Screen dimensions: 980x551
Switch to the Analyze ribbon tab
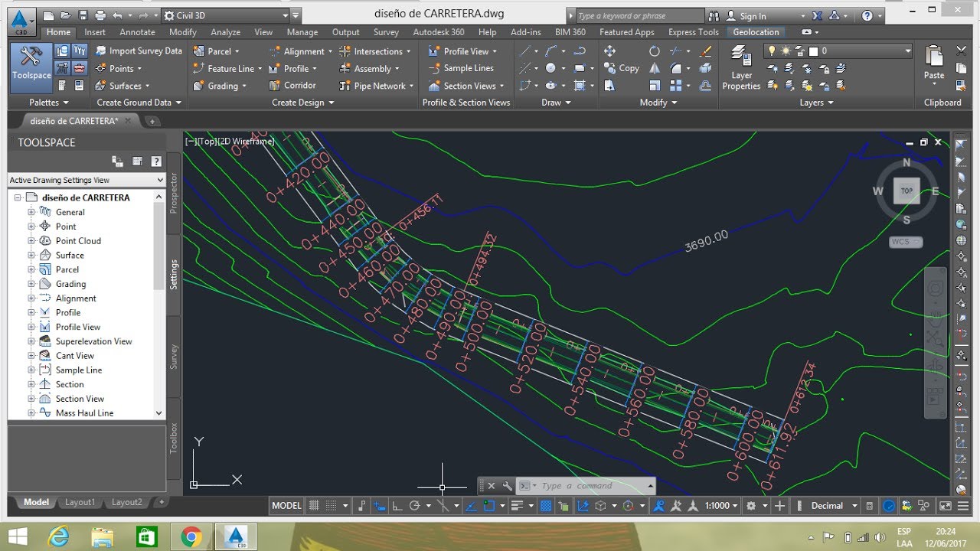226,32
